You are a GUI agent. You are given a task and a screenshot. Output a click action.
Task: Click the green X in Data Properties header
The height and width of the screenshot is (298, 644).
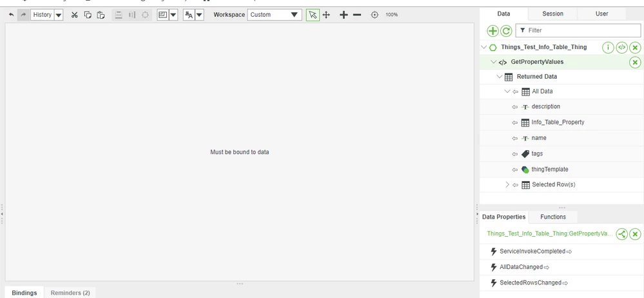[635, 234]
